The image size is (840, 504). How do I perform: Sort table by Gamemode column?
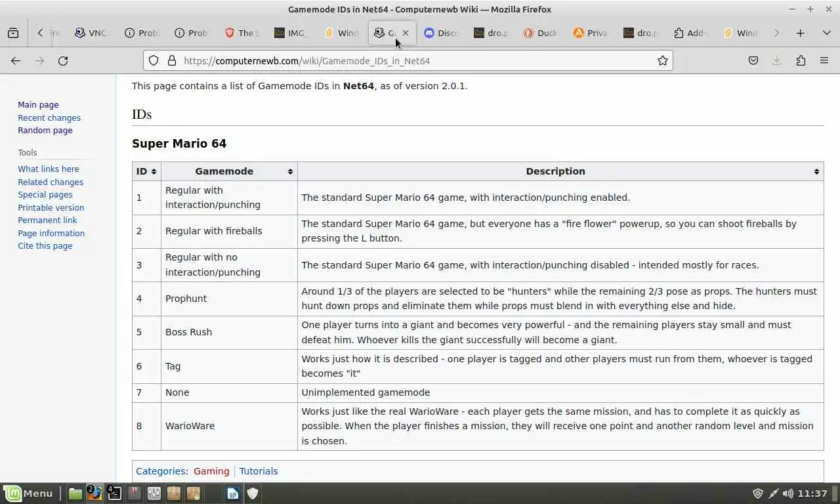pos(229,171)
